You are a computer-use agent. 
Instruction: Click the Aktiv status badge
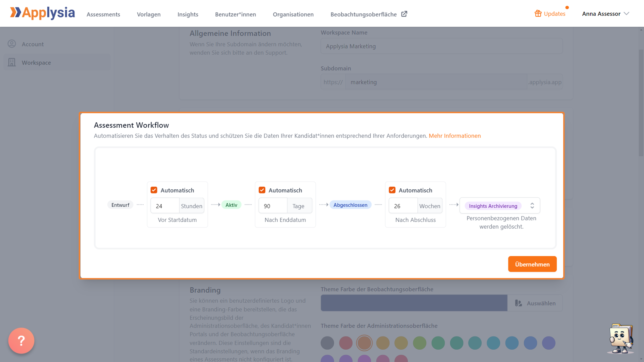(231, 205)
